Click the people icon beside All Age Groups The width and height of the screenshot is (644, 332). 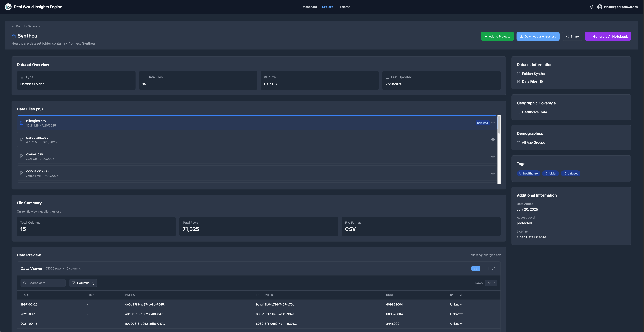tap(519, 142)
